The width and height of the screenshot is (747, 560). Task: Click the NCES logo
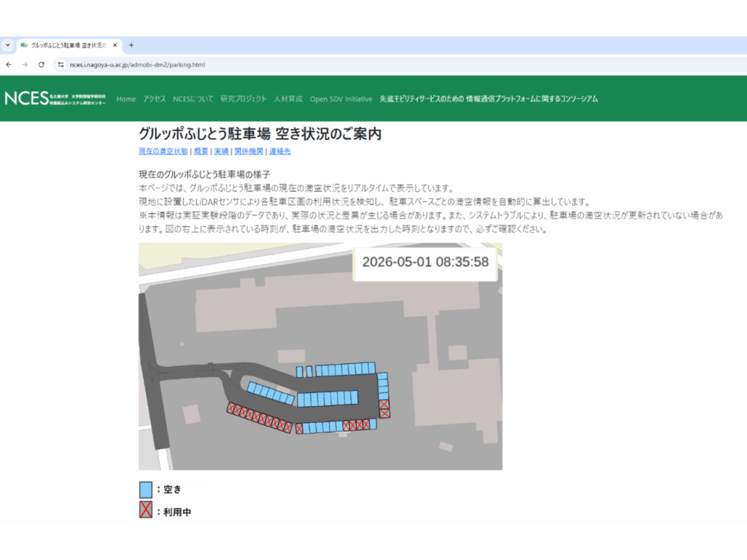[x=55, y=98]
